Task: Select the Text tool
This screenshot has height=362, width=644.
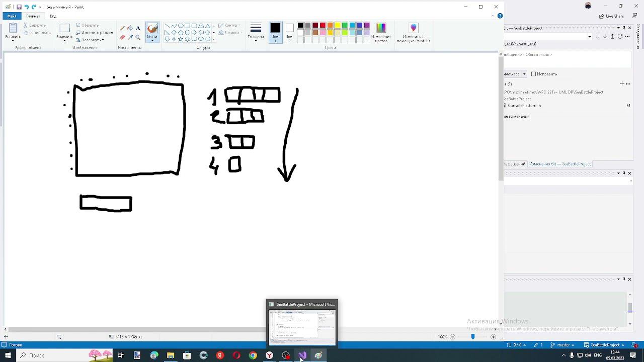Action: (138, 29)
